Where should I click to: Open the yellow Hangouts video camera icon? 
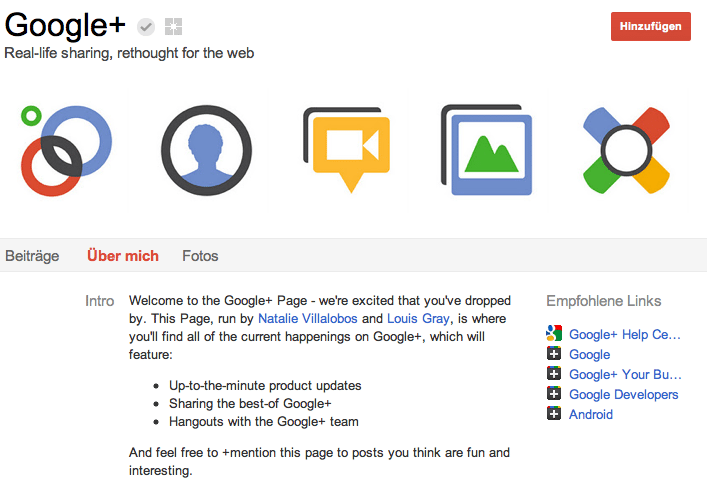[346, 150]
